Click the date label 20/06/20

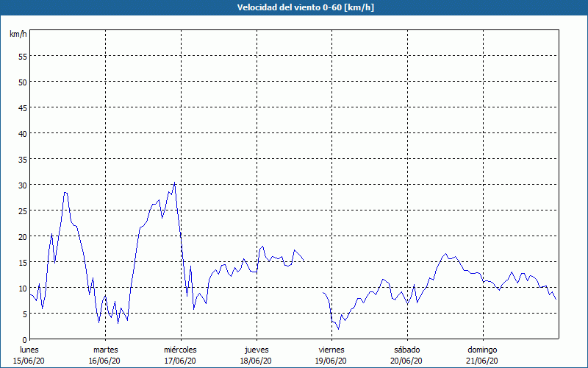[x=406, y=361]
